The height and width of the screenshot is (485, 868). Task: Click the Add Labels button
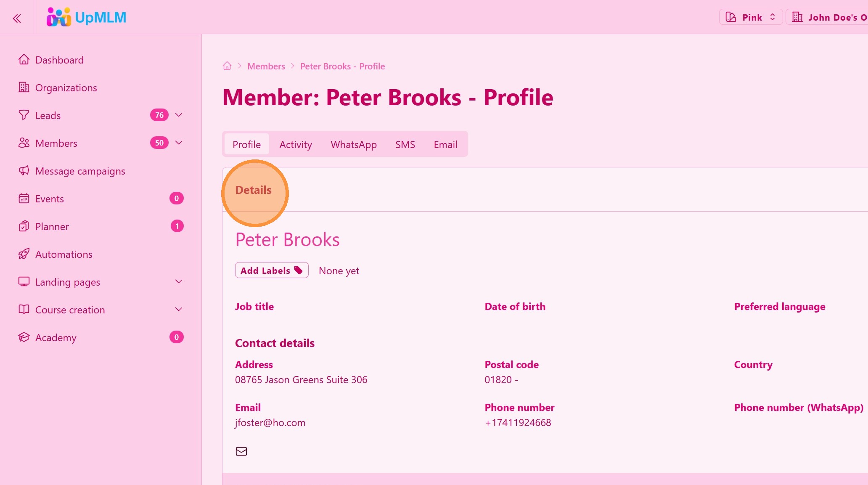[272, 270]
